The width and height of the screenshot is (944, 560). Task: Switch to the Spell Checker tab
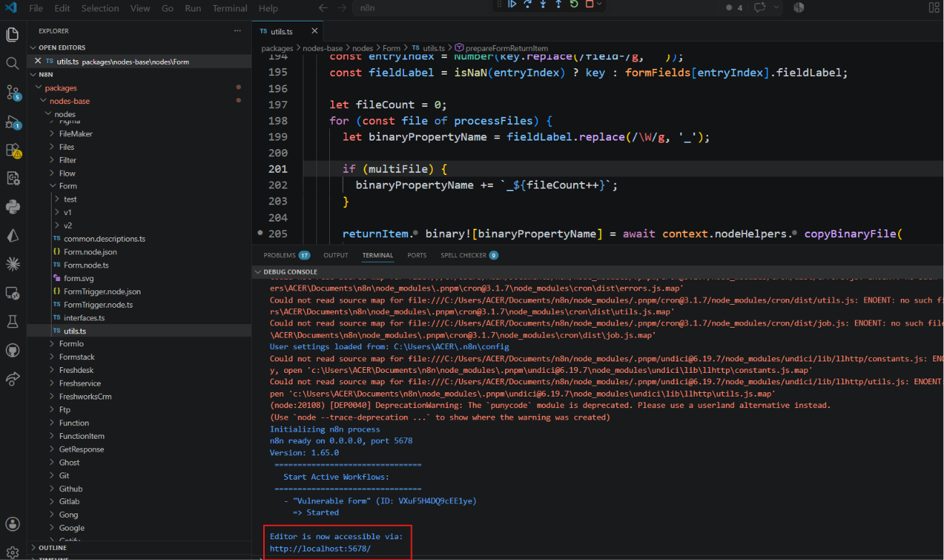[469, 255]
